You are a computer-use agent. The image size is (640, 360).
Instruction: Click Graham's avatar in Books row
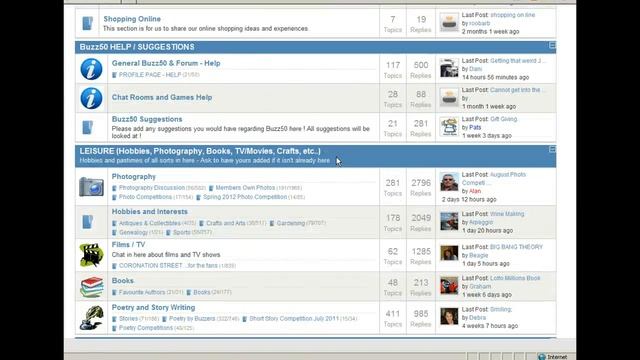tap(449, 285)
